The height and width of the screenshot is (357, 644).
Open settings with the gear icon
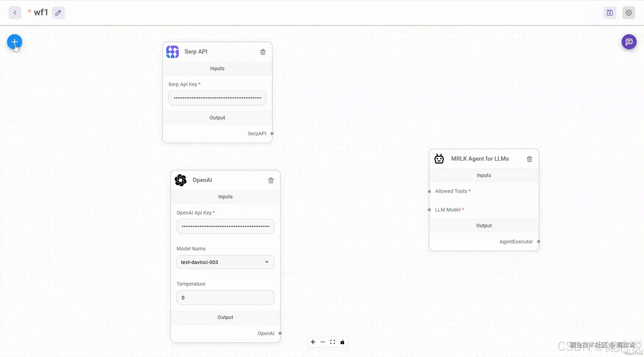629,13
